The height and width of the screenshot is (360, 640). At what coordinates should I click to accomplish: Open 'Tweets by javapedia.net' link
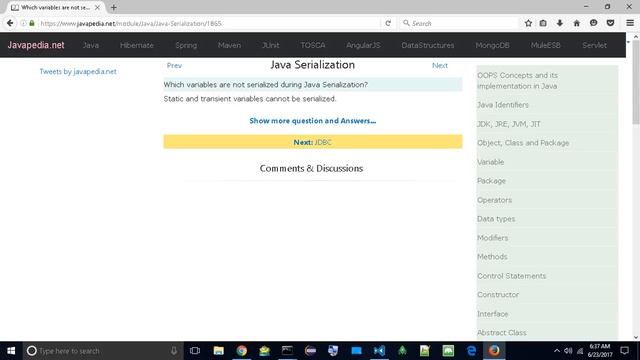(x=78, y=71)
